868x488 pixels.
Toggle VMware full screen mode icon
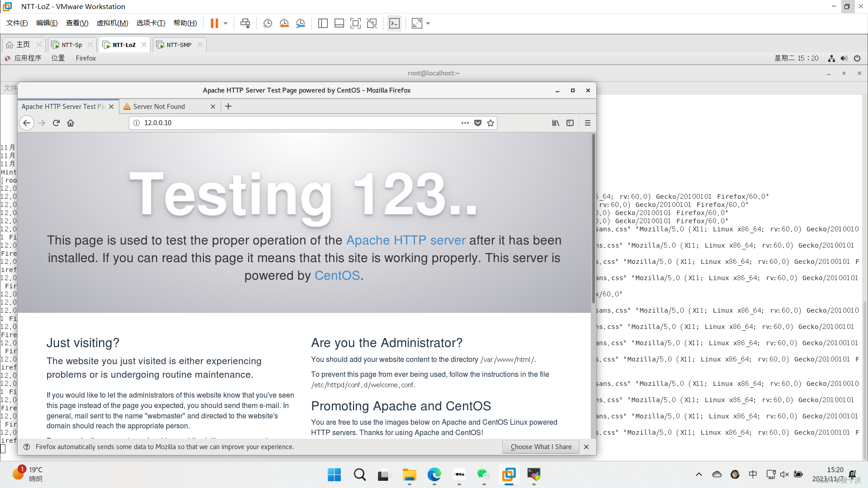pyautogui.click(x=355, y=23)
